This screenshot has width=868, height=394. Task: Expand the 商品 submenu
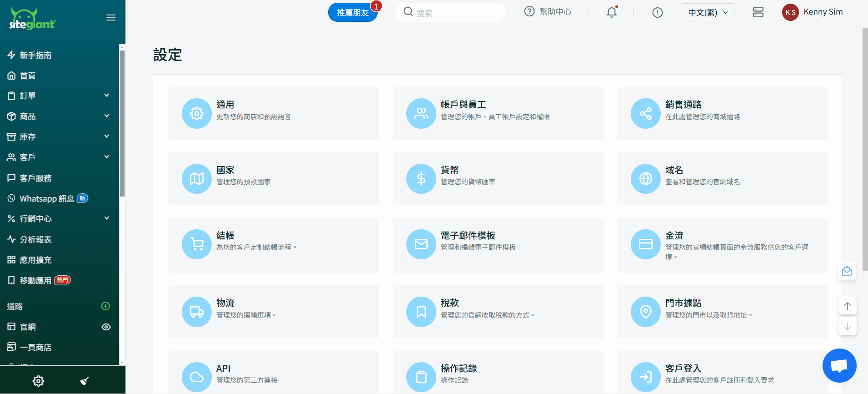(107, 116)
